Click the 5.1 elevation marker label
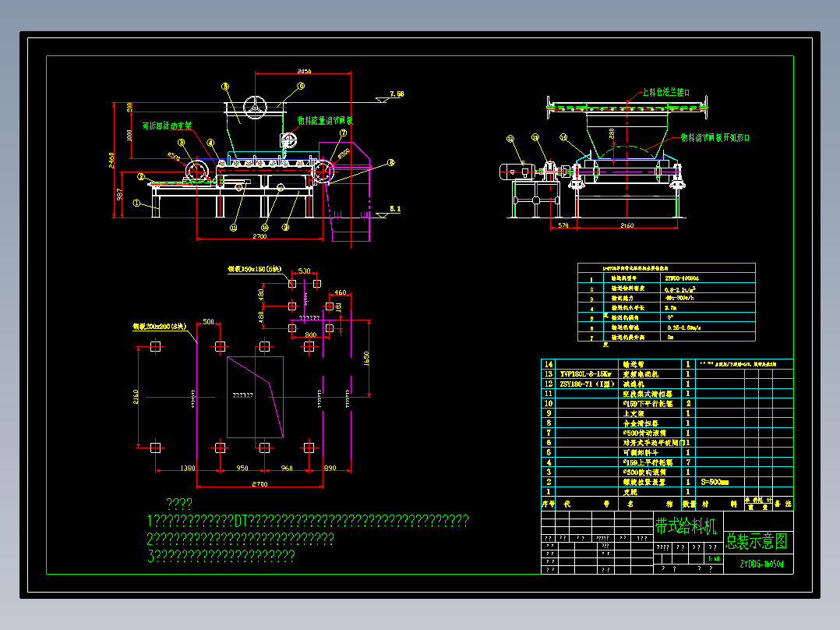840x630 pixels. click(x=395, y=208)
